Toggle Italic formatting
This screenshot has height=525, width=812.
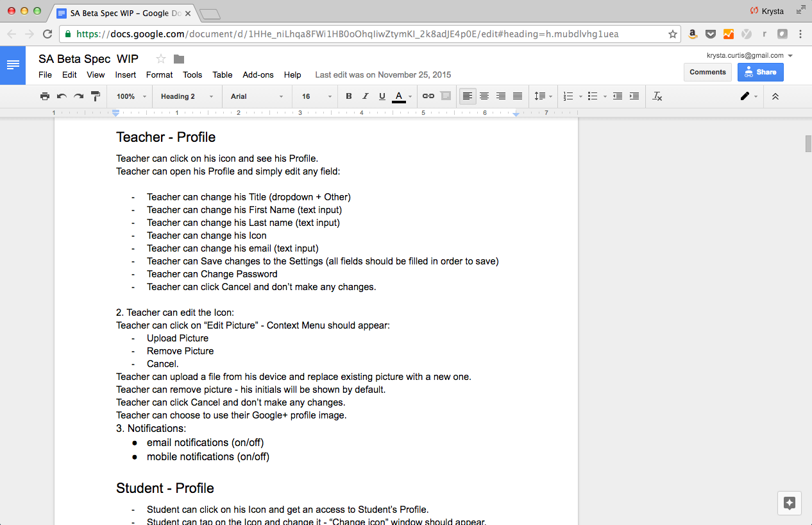(366, 96)
